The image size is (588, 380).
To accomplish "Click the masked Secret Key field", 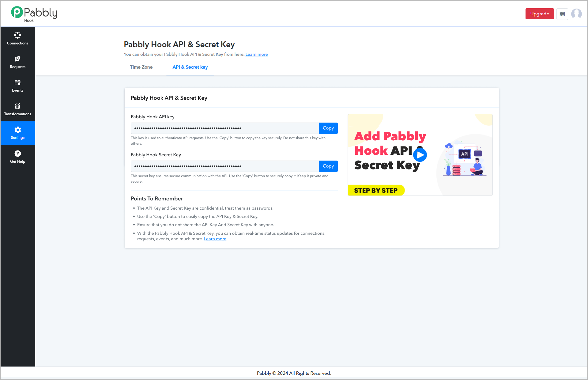I will pos(225,166).
